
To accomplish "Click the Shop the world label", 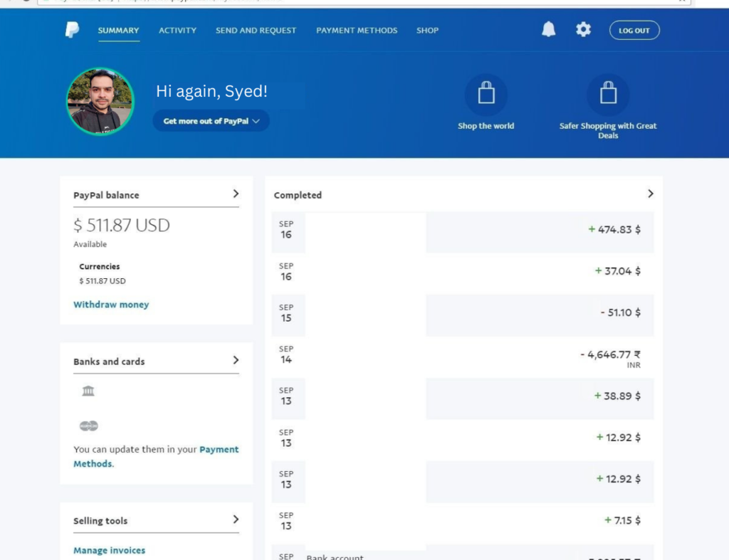I will point(486,126).
